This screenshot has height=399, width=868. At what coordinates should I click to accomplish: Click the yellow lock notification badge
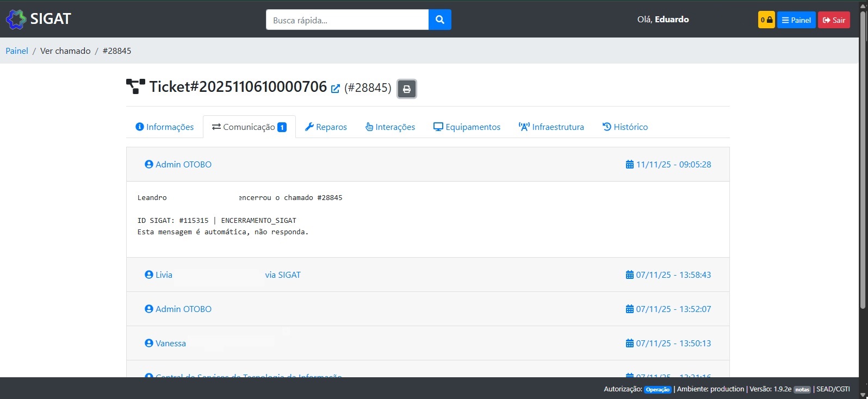[x=766, y=20]
